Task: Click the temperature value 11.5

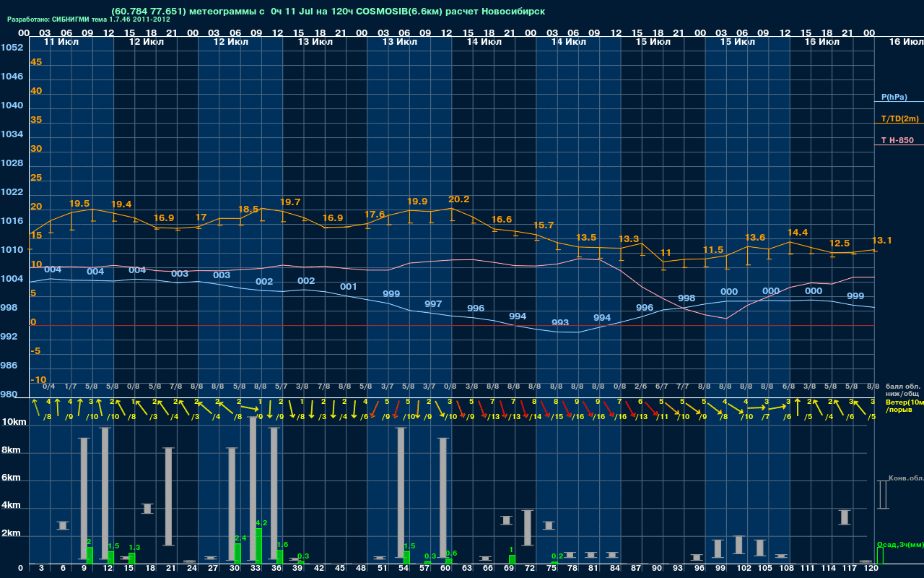Action: 713,250
